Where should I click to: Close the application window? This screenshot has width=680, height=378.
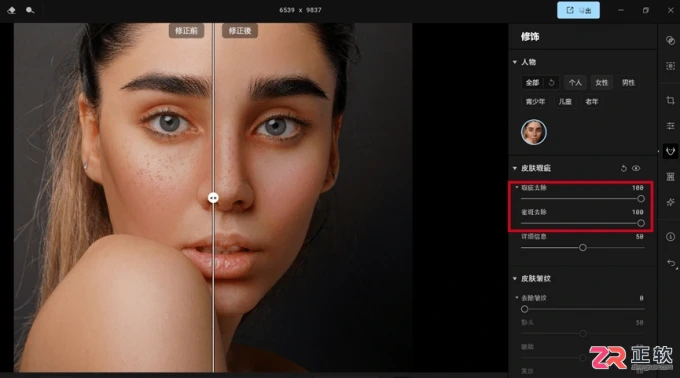pos(670,10)
